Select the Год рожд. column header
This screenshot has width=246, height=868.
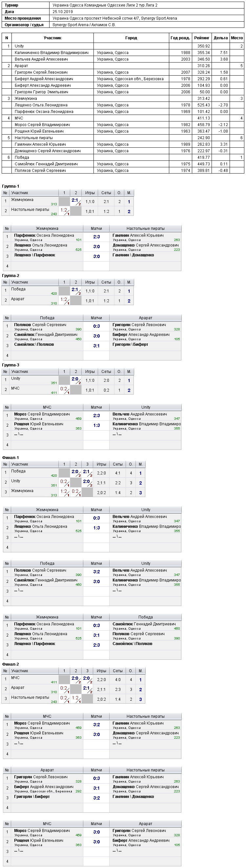coord(180,38)
